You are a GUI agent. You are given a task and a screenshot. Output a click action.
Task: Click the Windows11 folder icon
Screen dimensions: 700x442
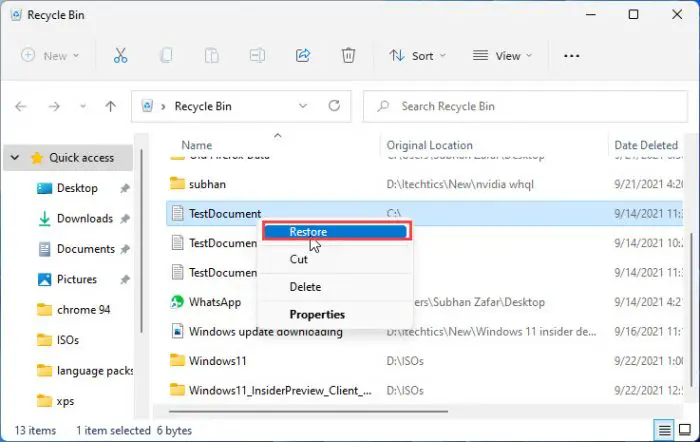pos(177,360)
